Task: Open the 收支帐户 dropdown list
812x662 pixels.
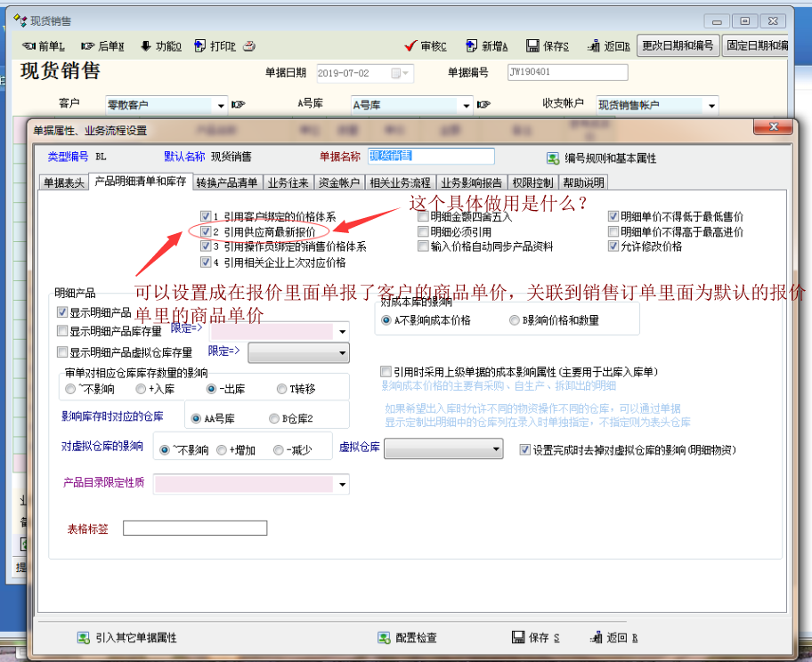Action: [x=710, y=105]
